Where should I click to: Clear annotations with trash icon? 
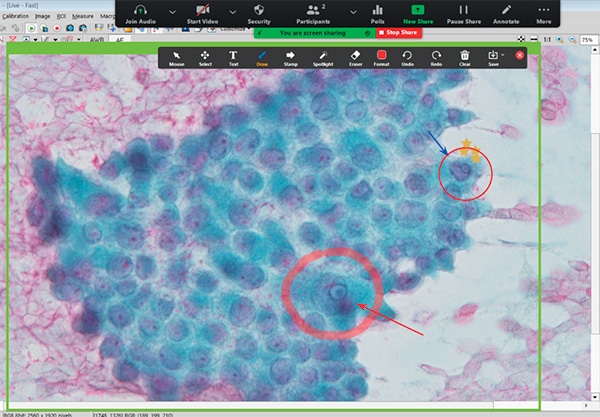[465, 57]
